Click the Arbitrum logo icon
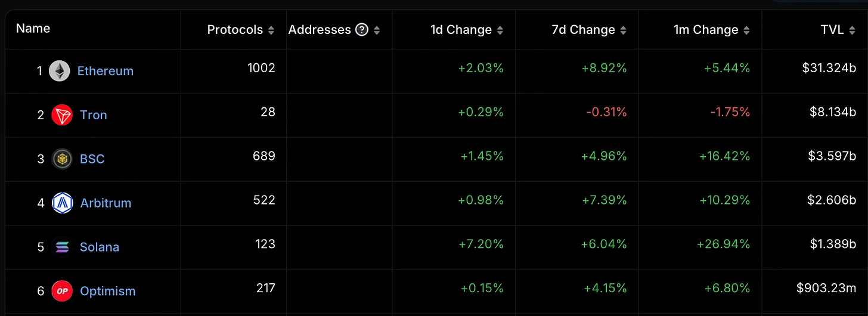This screenshot has width=868, height=316. pyautogui.click(x=62, y=203)
